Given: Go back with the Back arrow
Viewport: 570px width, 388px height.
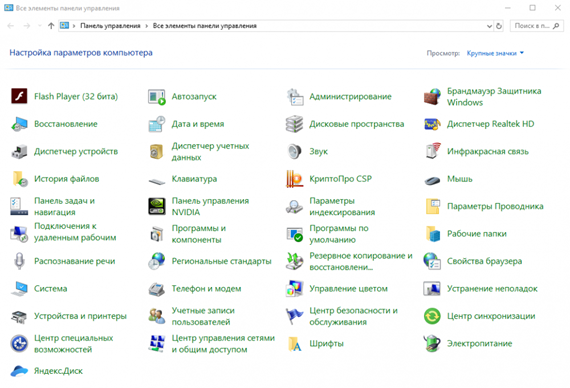Looking at the screenshot, I should pos(11,26).
